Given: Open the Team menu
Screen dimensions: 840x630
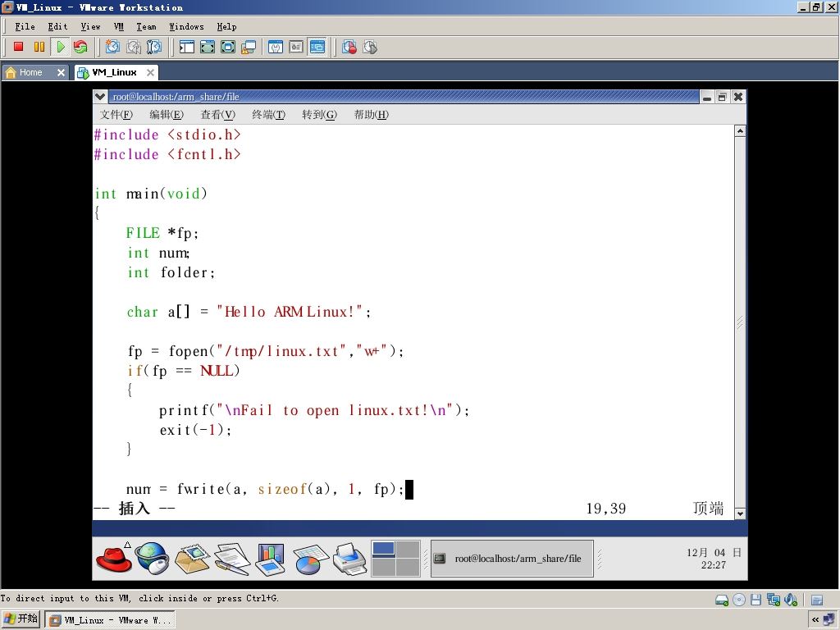Looking at the screenshot, I should pyautogui.click(x=146, y=27).
